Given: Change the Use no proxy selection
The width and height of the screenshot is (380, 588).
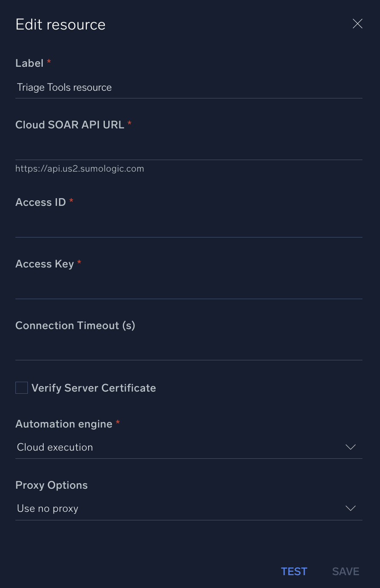Looking at the screenshot, I should pos(188,508).
